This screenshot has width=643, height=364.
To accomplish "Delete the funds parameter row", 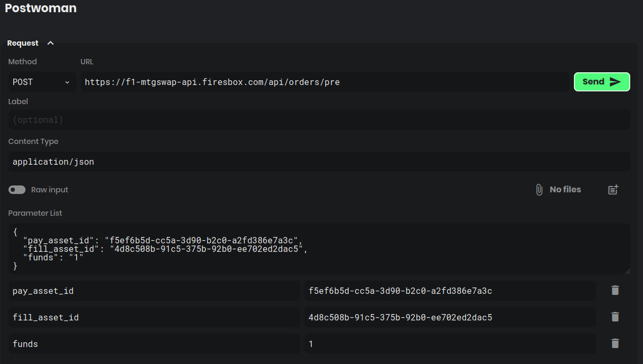I will 615,343.
